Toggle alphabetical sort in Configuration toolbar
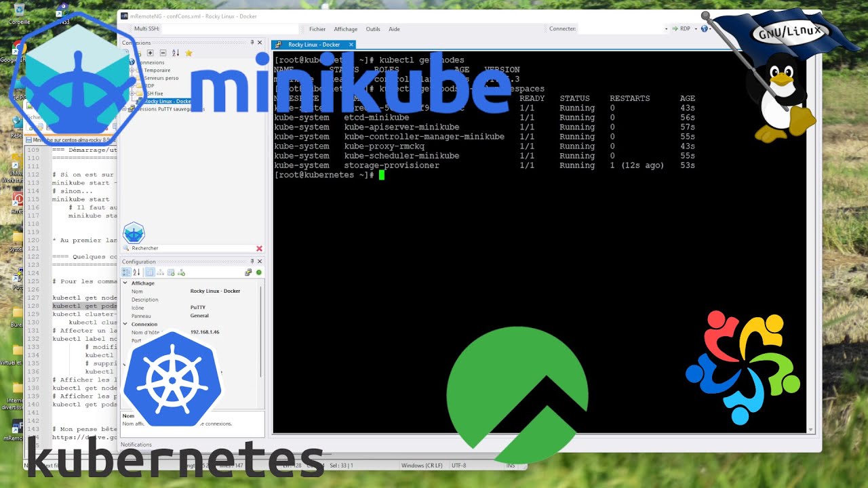Screen dimensions: 868x488 pyautogui.click(x=136, y=272)
